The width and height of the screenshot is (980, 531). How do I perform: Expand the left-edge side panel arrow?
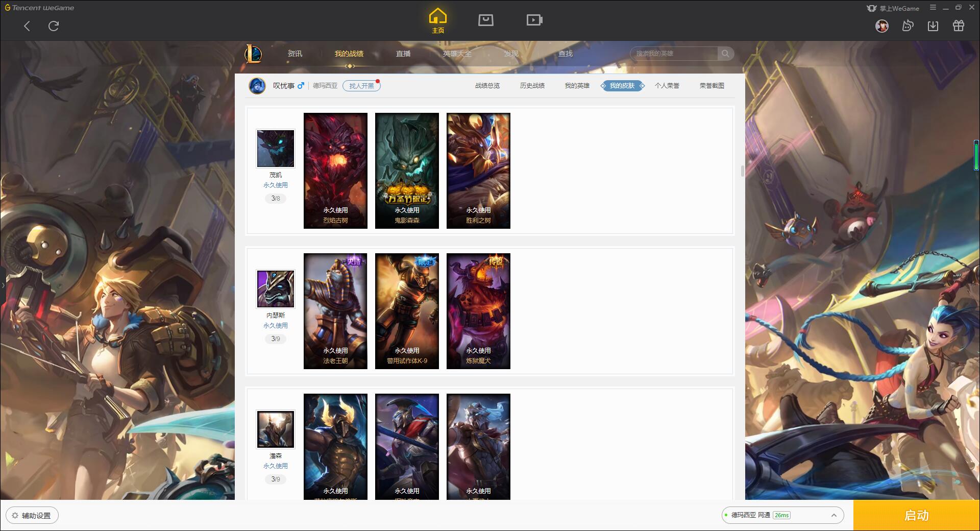tap(3, 285)
